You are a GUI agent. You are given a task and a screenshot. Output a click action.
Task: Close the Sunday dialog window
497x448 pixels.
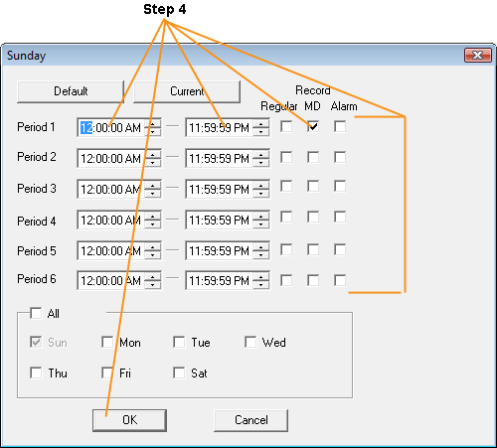[477, 55]
